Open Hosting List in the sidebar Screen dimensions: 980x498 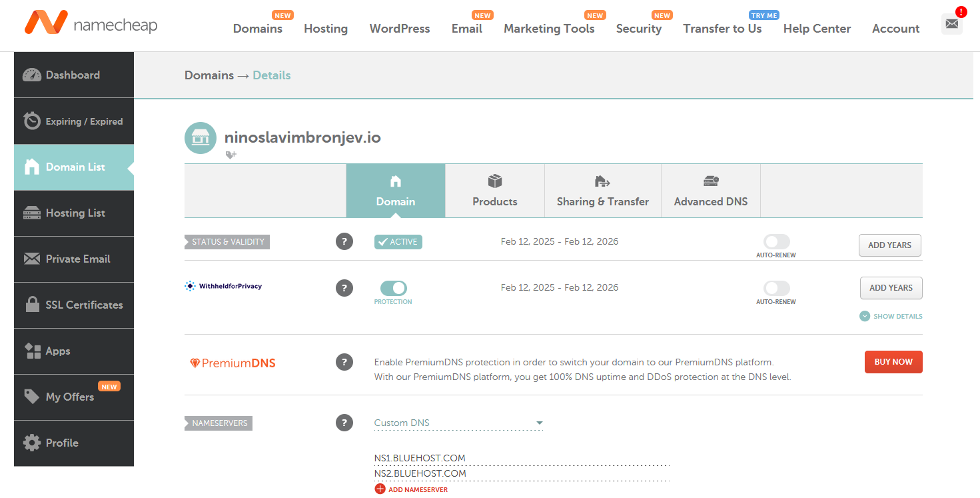[x=74, y=213]
